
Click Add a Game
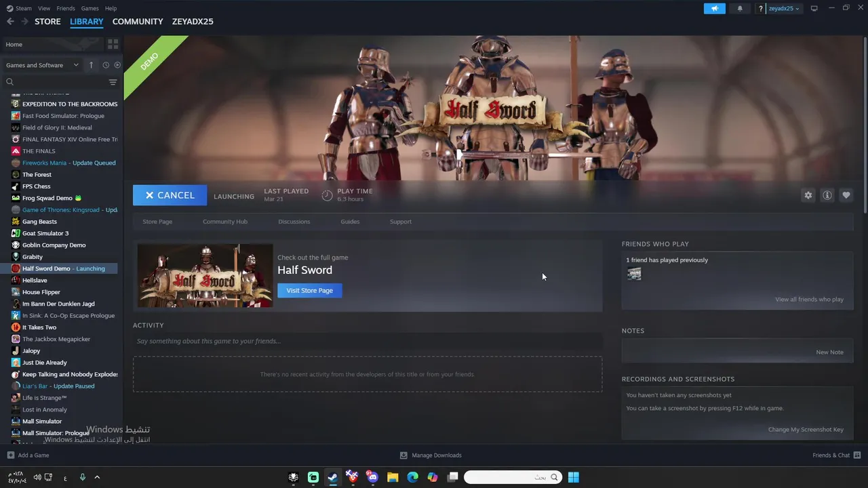[x=28, y=455]
